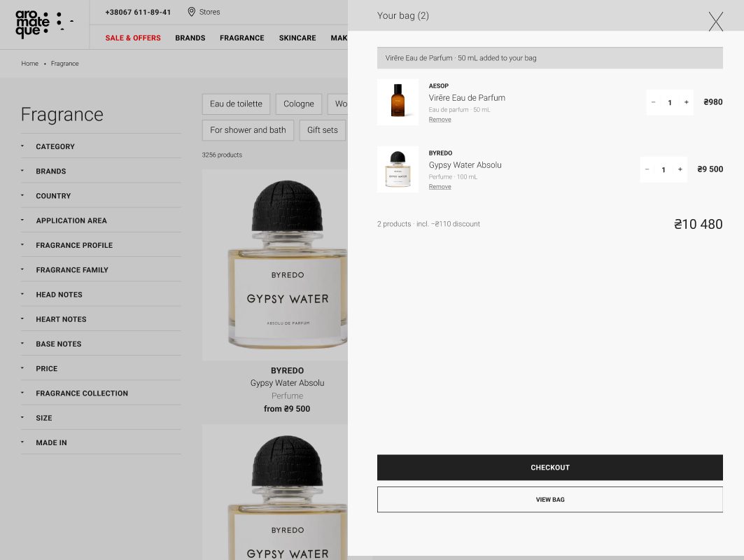Click the 'added to your bag' notification

(x=550, y=58)
